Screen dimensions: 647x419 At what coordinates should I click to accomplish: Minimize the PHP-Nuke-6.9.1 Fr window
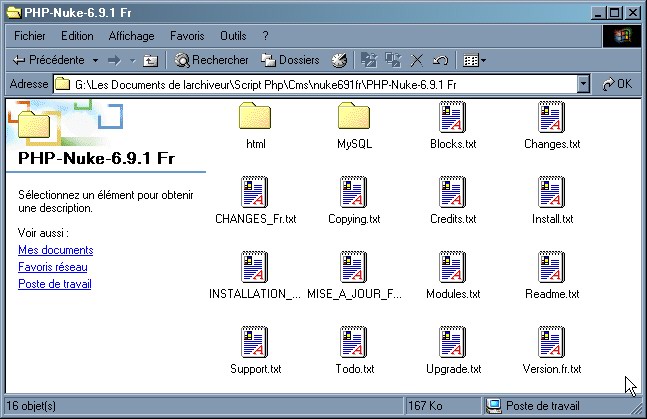point(599,13)
